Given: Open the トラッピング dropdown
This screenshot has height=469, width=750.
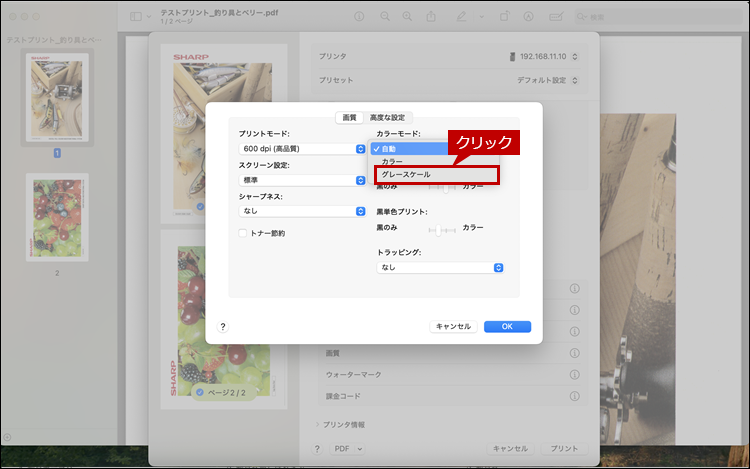Looking at the screenshot, I should pyautogui.click(x=440, y=267).
